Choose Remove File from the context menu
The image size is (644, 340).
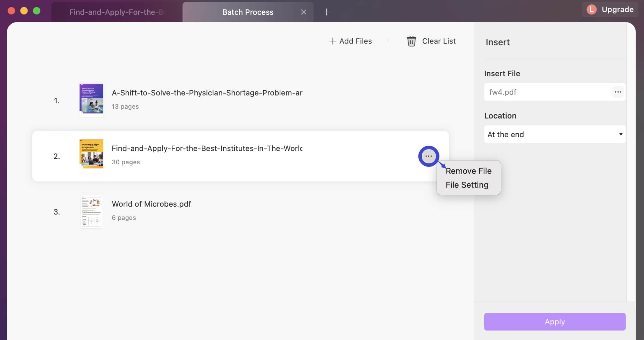tap(468, 171)
